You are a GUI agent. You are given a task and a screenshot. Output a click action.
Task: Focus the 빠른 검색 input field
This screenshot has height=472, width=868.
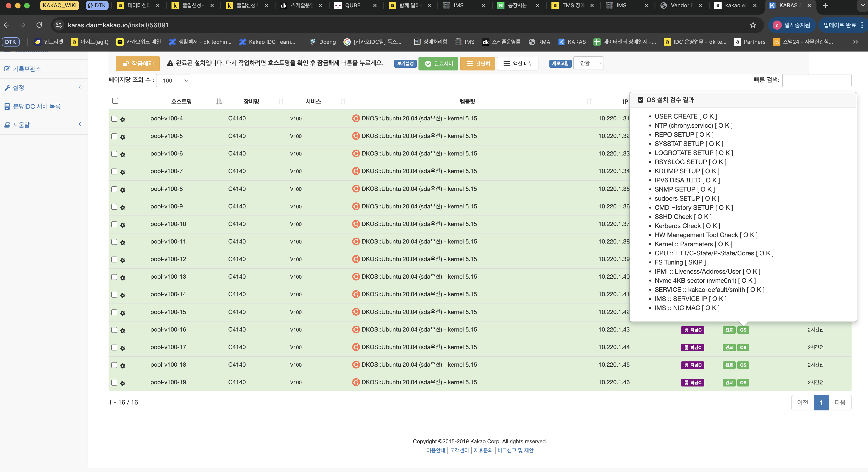[816, 80]
